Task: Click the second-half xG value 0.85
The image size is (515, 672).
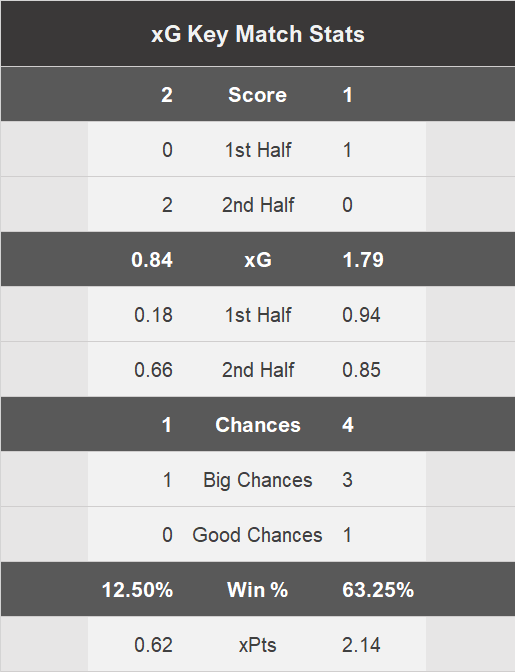Action: pos(361,370)
